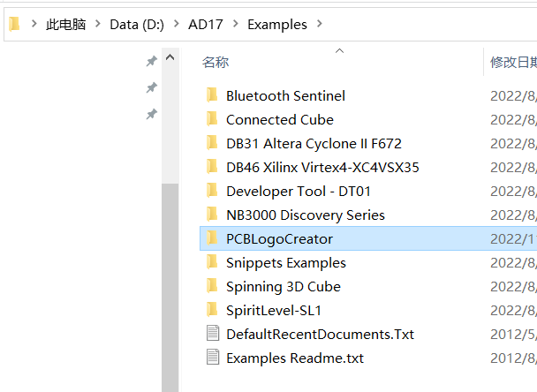Image resolution: width=537 pixels, height=392 pixels.
Task: Click the DB46 Xilinx Virtex4 folder icon
Action: click(x=212, y=167)
